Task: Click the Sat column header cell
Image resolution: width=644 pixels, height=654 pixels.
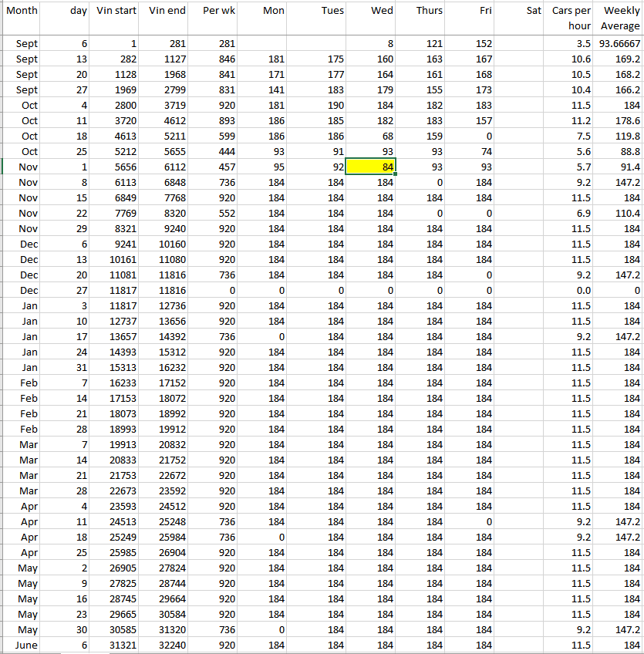Action: [x=521, y=11]
